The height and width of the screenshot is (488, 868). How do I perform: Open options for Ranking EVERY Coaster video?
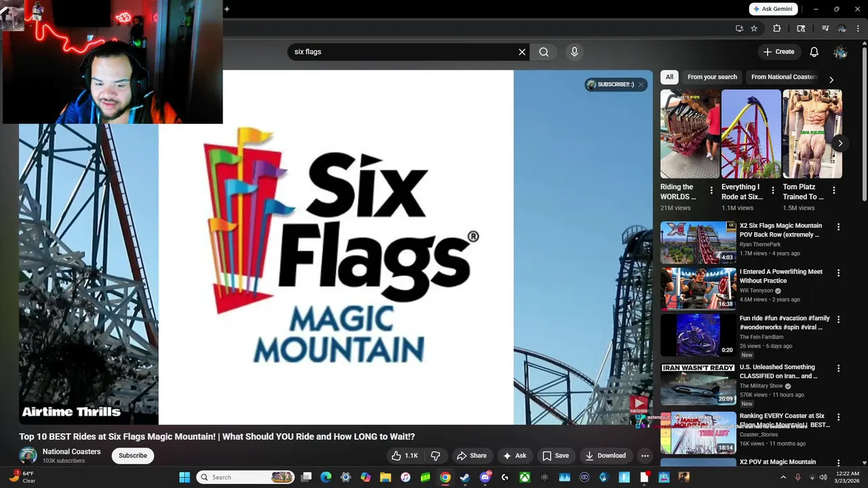point(838,418)
